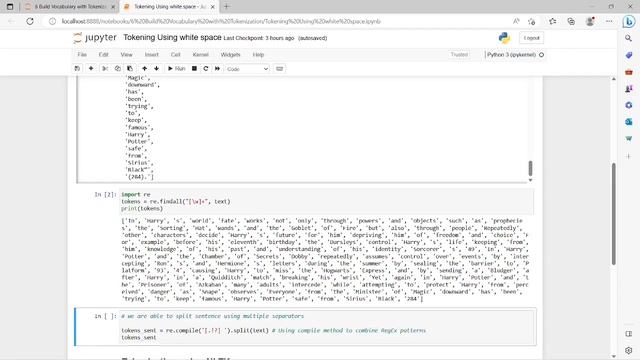
Task: Open the Edge sidebar search icon
Action: click(x=629, y=38)
